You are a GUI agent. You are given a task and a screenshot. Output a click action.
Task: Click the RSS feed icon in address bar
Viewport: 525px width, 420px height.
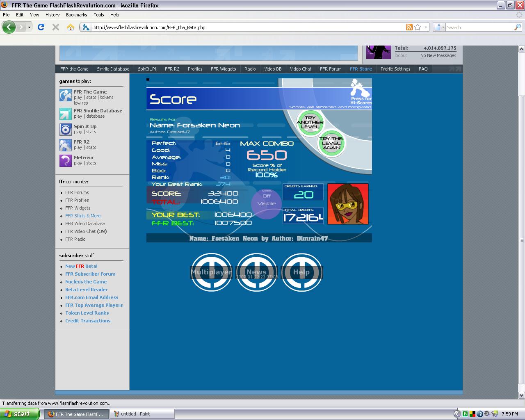click(x=409, y=27)
